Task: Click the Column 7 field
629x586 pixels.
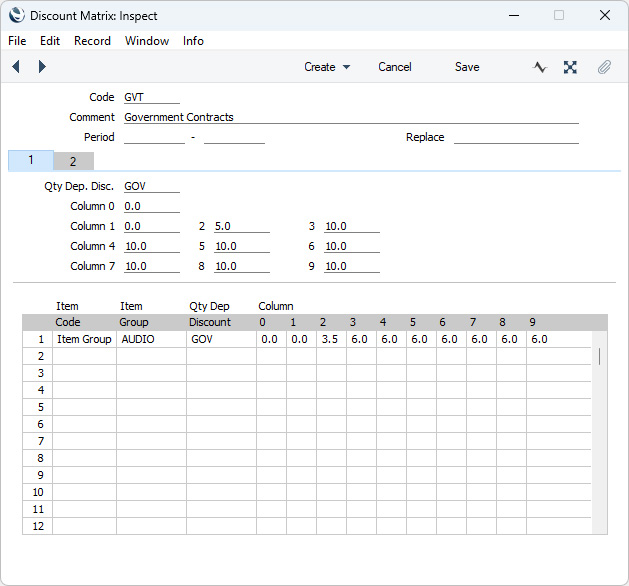Action: point(152,267)
